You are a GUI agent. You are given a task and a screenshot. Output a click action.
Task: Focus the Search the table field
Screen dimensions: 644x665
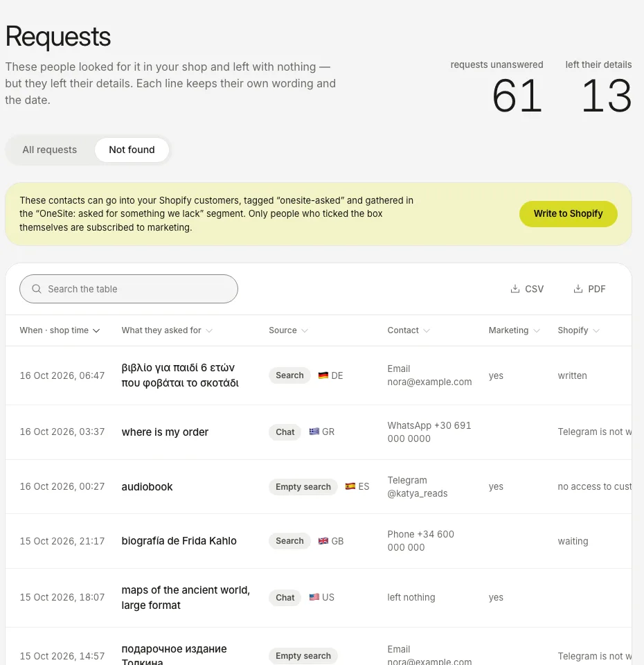coord(129,289)
